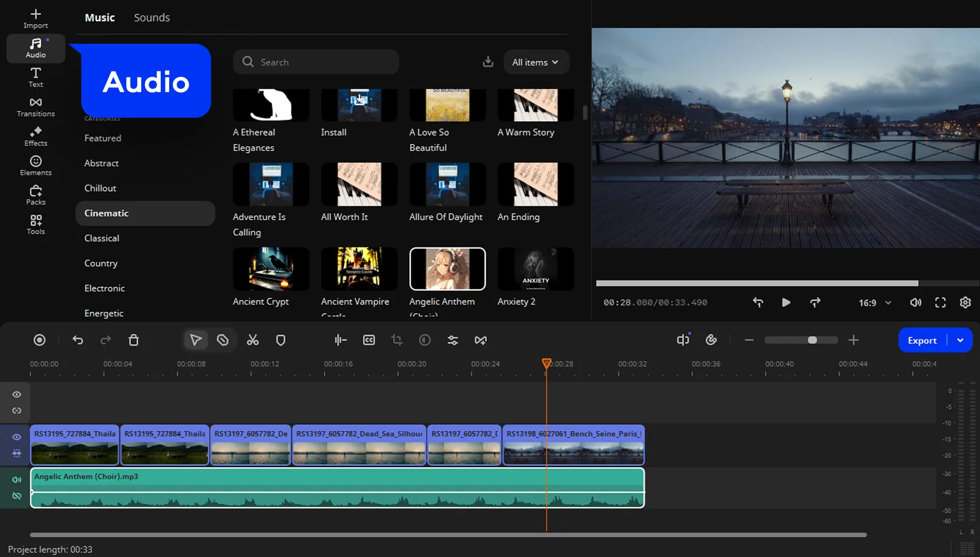Click the timeline zoom slider handle
This screenshot has width=980, height=557.
[x=812, y=340]
